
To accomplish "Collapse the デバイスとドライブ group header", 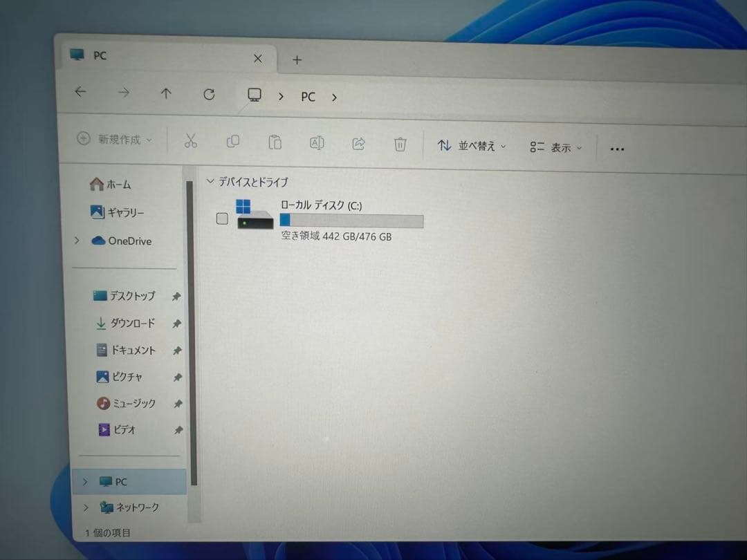I will point(210,182).
